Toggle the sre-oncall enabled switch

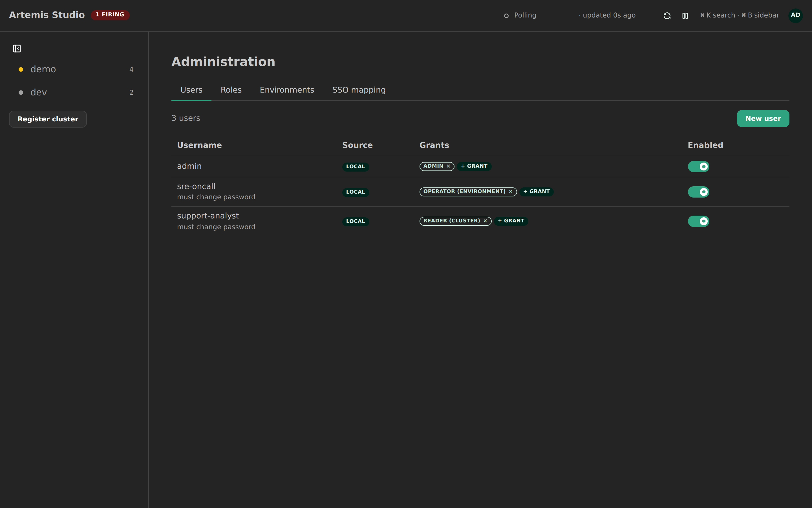[x=698, y=192]
